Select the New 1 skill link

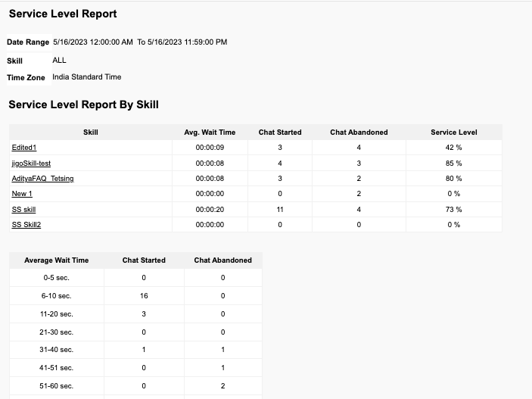22,194
